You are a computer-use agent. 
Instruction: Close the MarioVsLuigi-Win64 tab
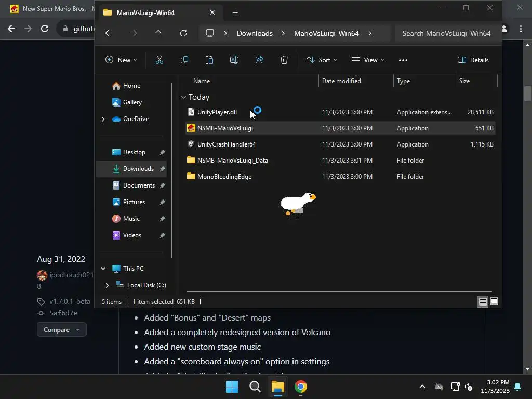click(212, 12)
